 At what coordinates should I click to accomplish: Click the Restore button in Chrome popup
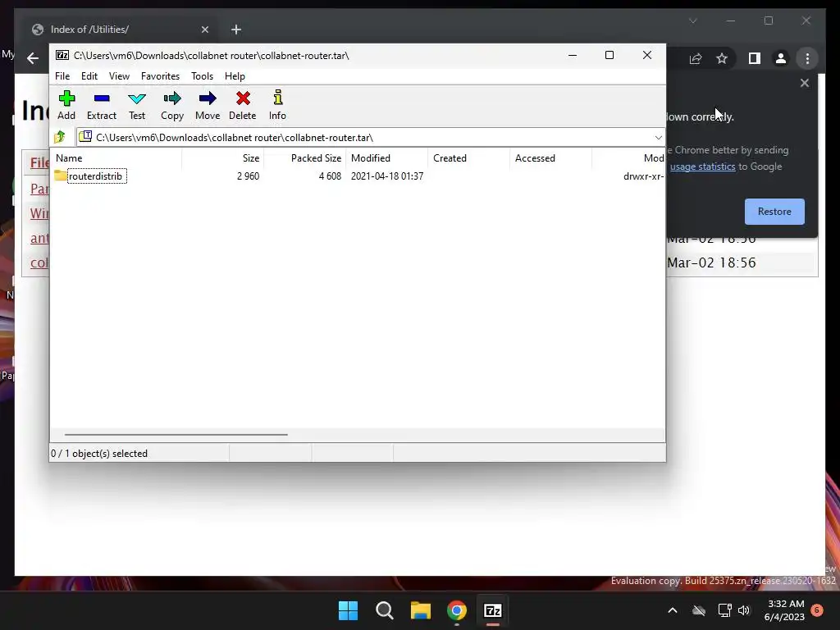[774, 212]
